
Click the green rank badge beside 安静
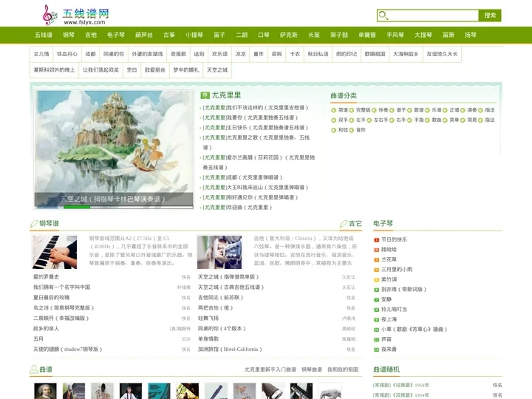[x=376, y=299]
